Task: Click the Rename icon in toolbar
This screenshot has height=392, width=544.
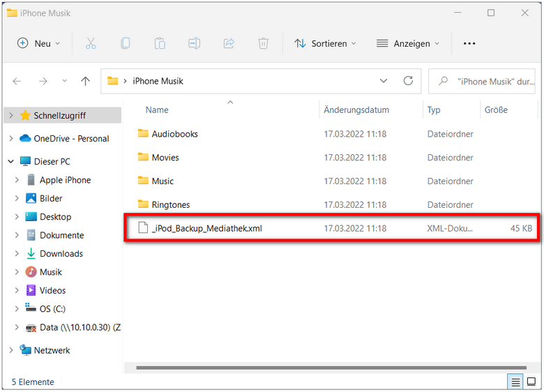Action: [195, 43]
